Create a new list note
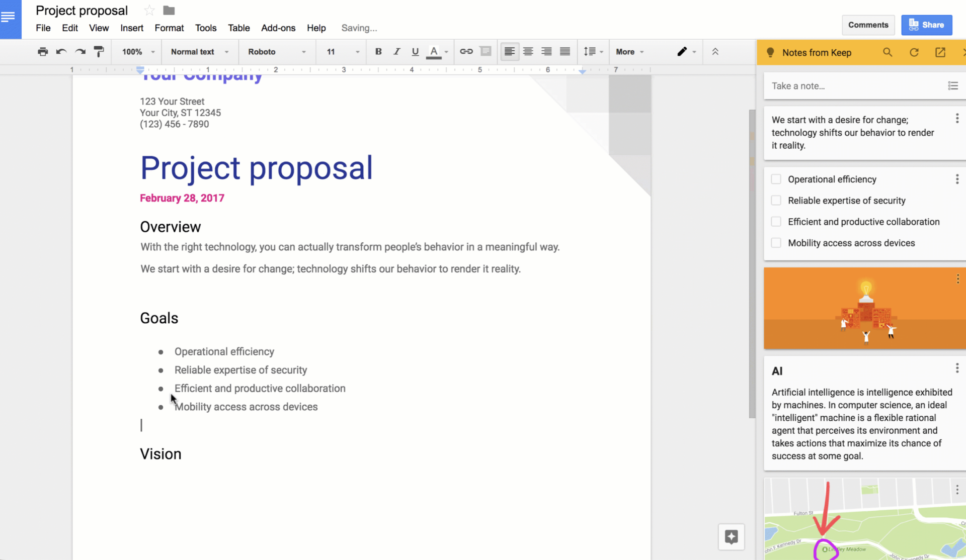The image size is (966, 560). [953, 86]
